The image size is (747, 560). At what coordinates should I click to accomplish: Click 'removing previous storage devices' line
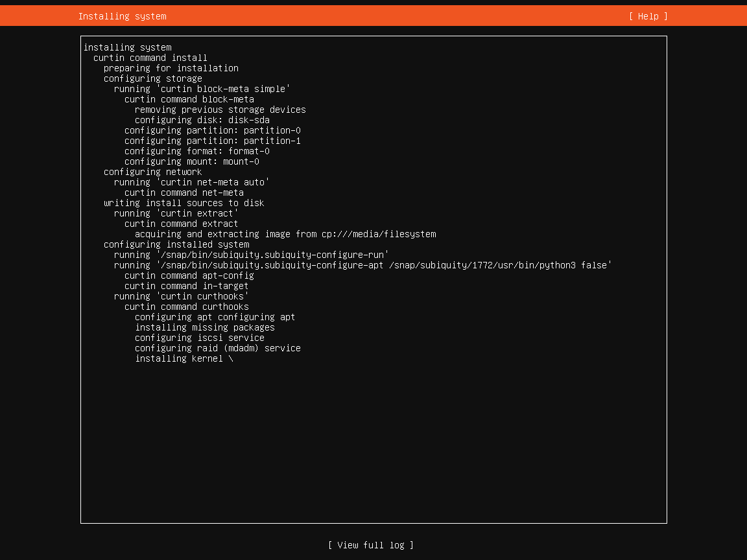click(x=220, y=110)
